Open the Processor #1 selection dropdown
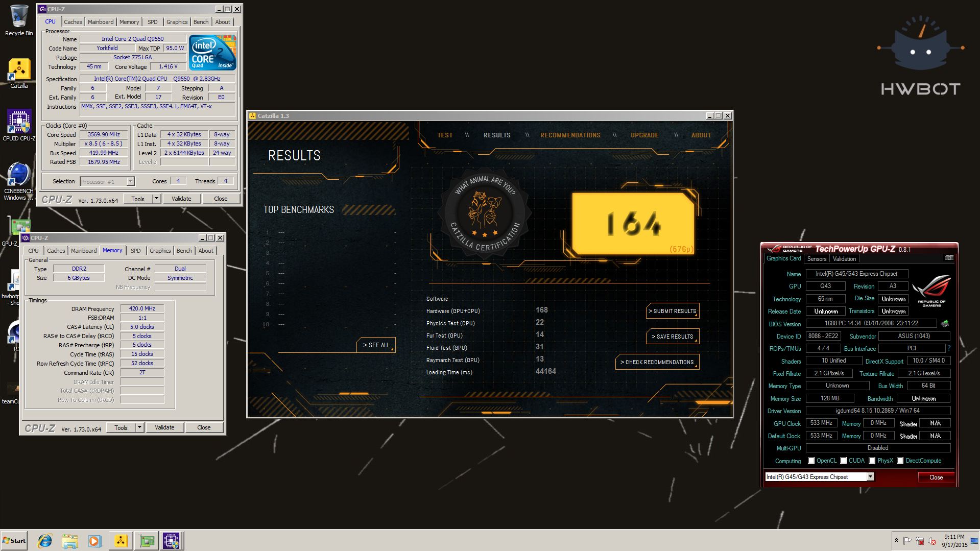The height and width of the screenshot is (551, 980). pyautogui.click(x=131, y=181)
